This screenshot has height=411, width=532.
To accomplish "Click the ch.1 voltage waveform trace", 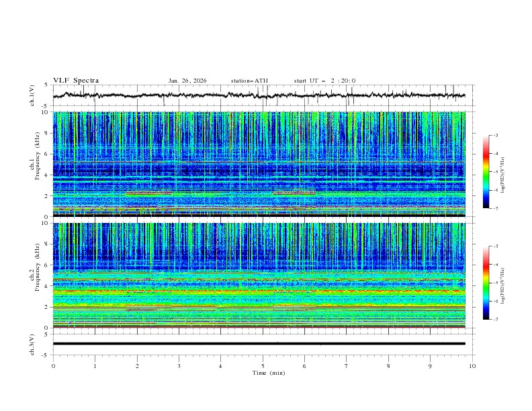I will tap(259, 95).
